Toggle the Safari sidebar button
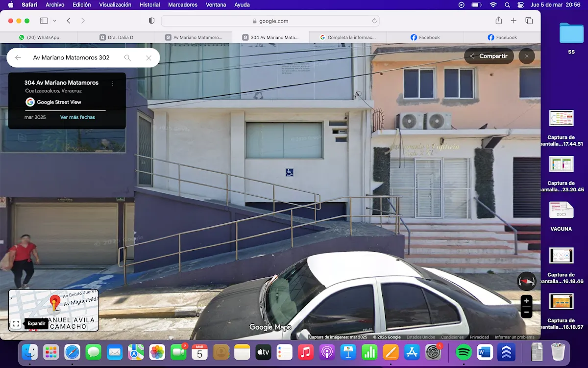Image resolution: width=588 pixels, height=368 pixels. pos(44,21)
